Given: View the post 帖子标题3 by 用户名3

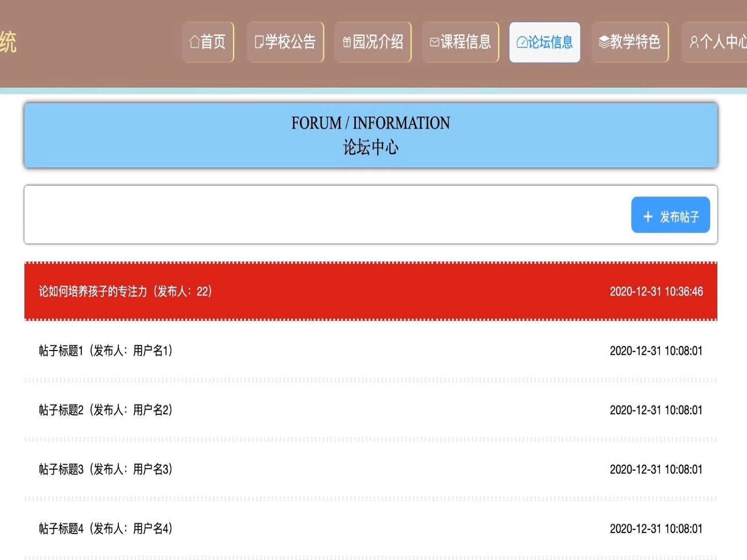Looking at the screenshot, I should point(371,470).
